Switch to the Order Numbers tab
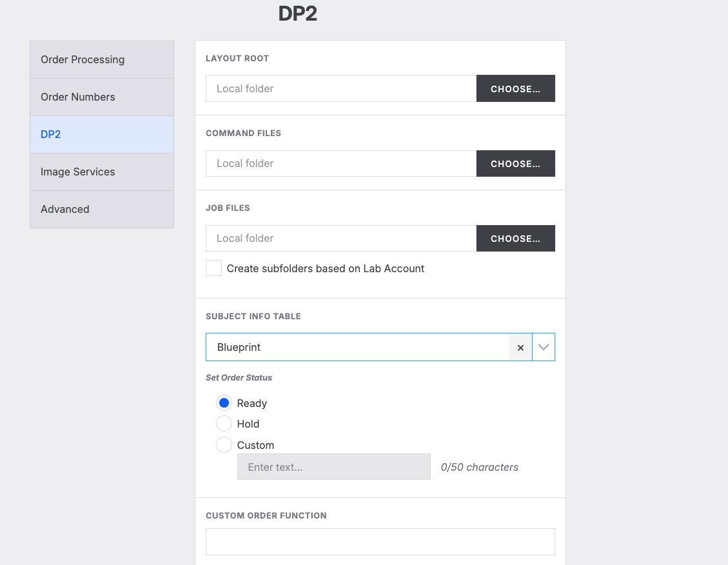Viewport: 728px width, 565px height. tap(102, 97)
